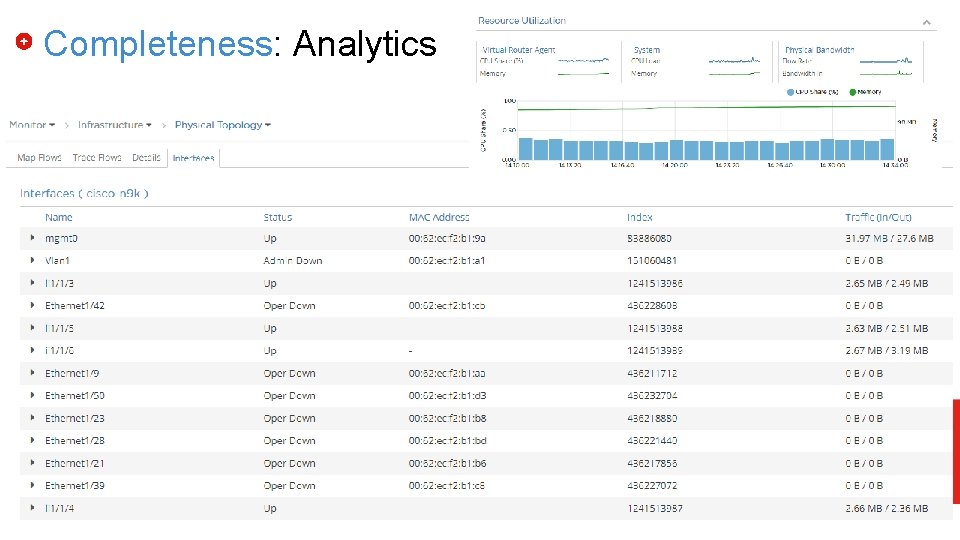Click the Resource Utilization panel title
The image size is (960, 540).
[x=522, y=20]
